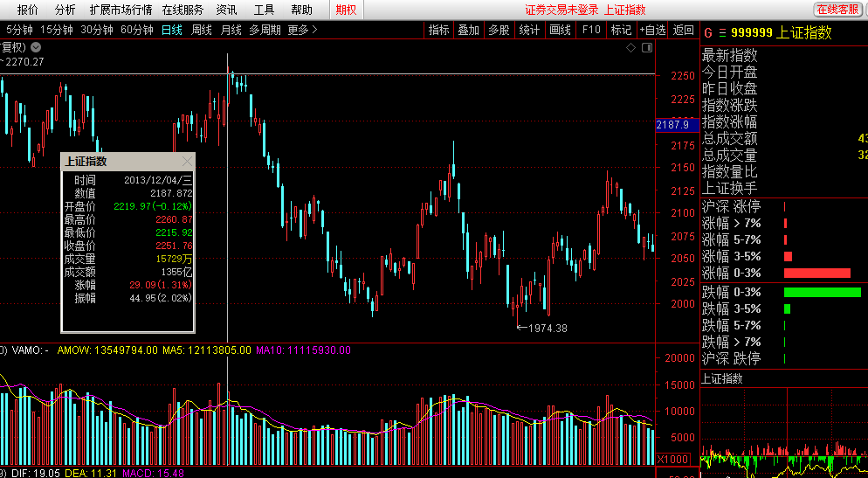Open the 画线 drawing tool
Screen dimensions: 868x478
(560, 30)
